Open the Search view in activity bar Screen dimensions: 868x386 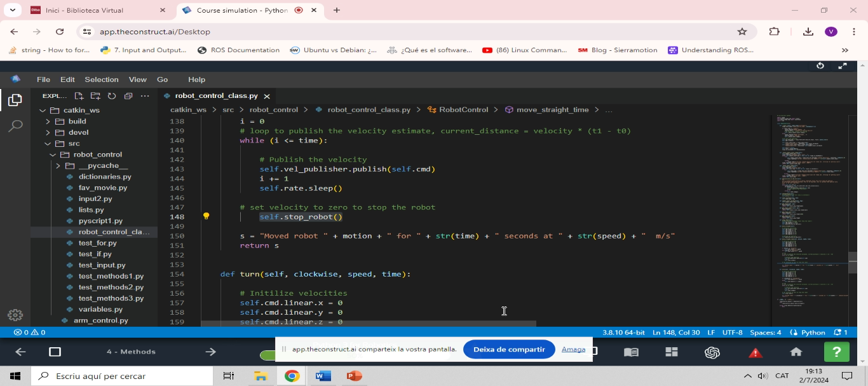[15, 126]
